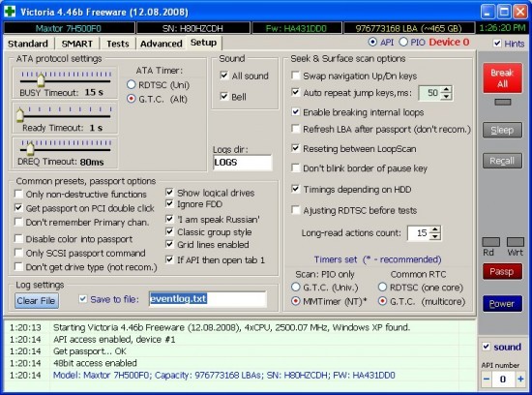
Task: Increase Long-read actions count with up arrow
Action: 435,230
